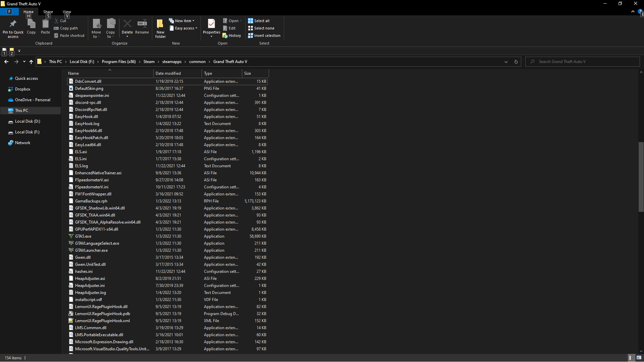Refresh the Grand Theft Auto V folder

click(516, 62)
